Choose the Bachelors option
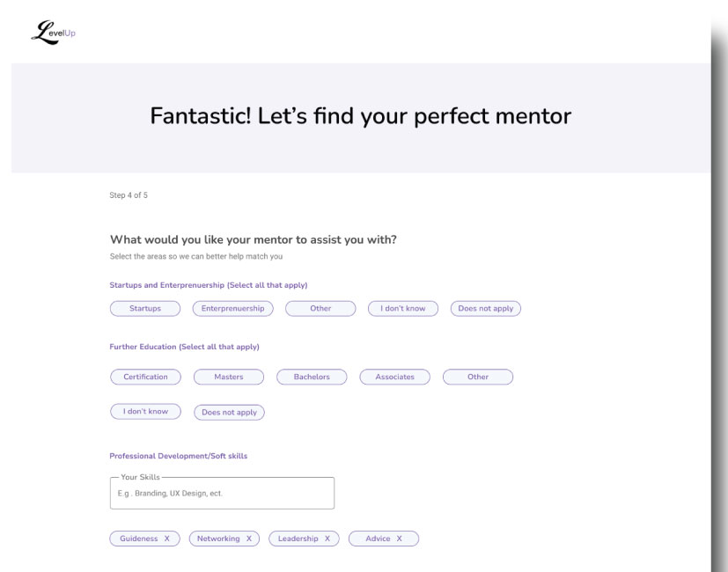 tap(312, 377)
